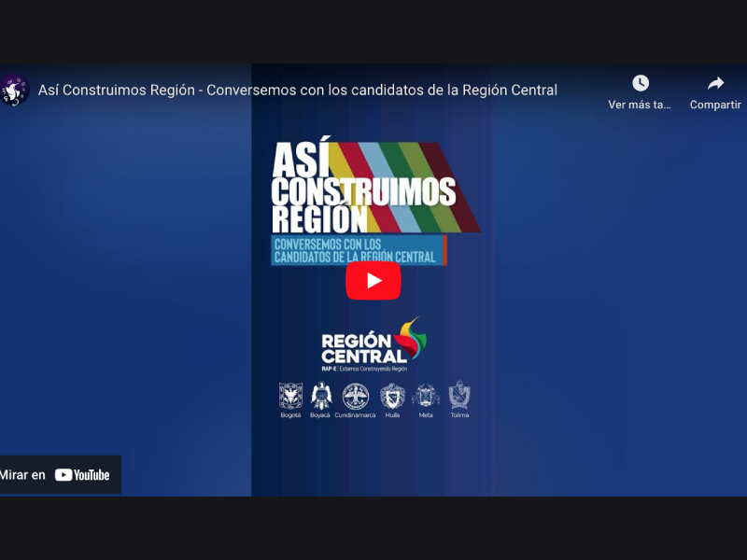Screen dimensions: 747x560
Task: Click the Meta coat of arms
Action: click(426, 396)
